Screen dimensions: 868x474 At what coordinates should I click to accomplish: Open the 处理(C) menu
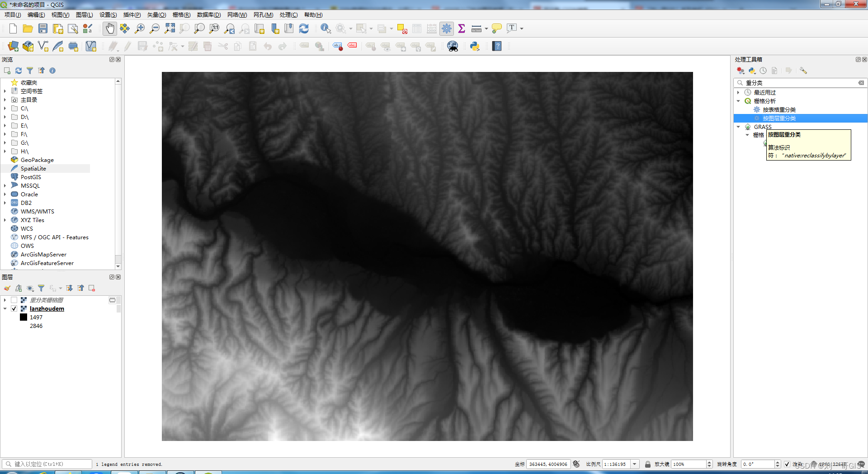(288, 15)
